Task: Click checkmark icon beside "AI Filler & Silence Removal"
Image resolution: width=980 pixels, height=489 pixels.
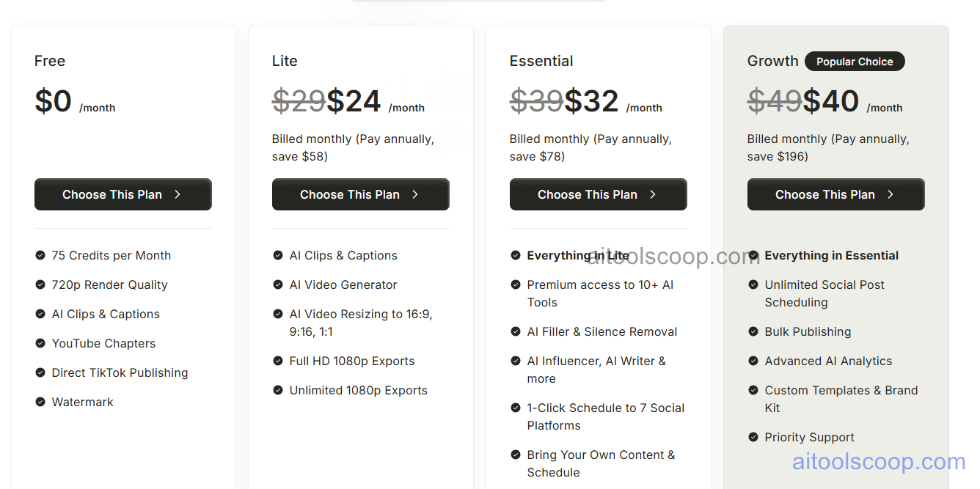Action: (x=516, y=331)
